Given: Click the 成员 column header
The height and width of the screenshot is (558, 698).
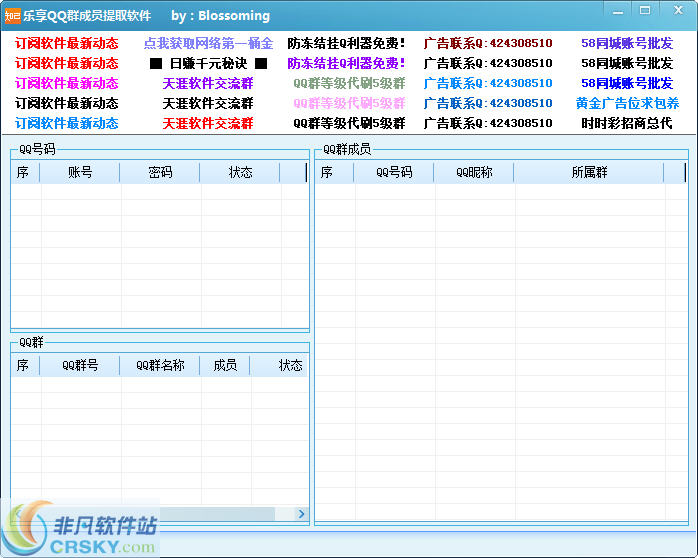Looking at the screenshot, I should [225, 365].
